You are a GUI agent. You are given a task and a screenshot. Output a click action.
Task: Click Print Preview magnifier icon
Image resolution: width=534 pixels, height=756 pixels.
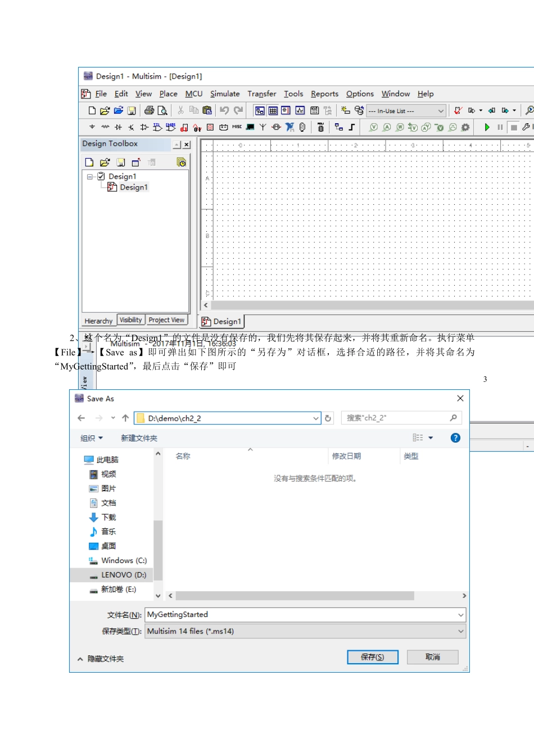(x=162, y=111)
